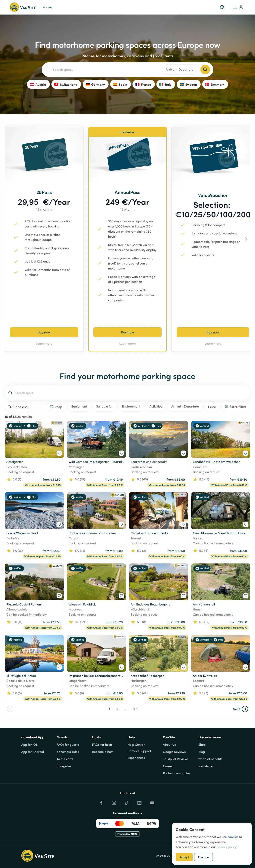
Task: Advance pass carousel with right chevron
Action: pyautogui.click(x=246, y=239)
